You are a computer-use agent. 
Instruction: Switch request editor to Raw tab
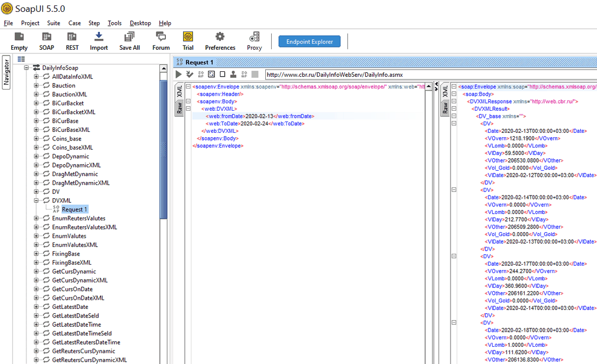click(x=179, y=108)
